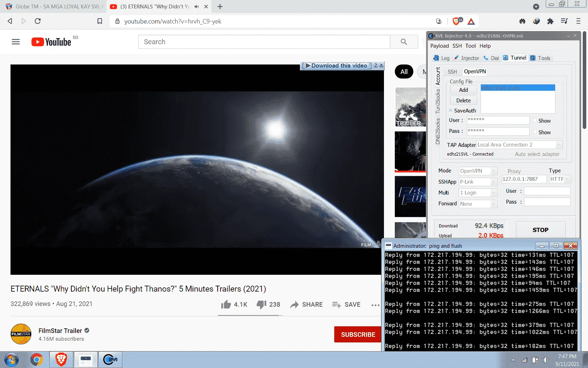The image size is (588, 368).
Task: Click the tab search dropdown arrow in Brave
Action: (536, 7)
